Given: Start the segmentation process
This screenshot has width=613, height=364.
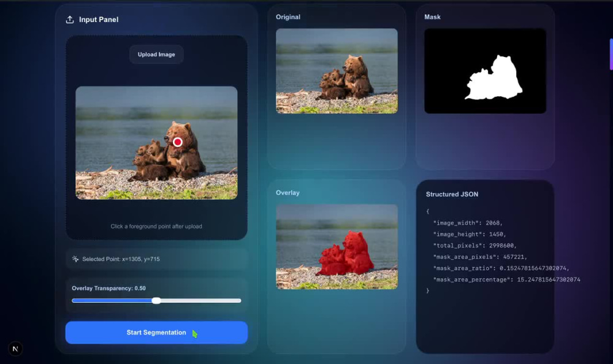Looking at the screenshot, I should (x=156, y=333).
